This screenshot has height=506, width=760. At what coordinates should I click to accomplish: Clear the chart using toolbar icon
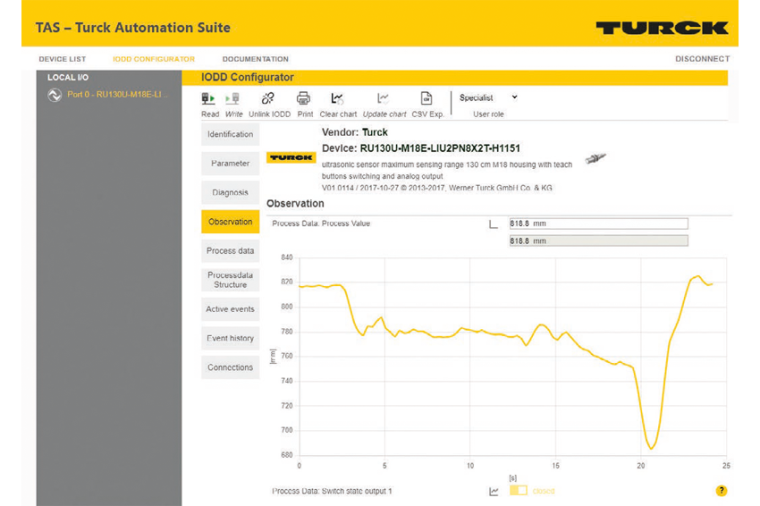(338, 99)
